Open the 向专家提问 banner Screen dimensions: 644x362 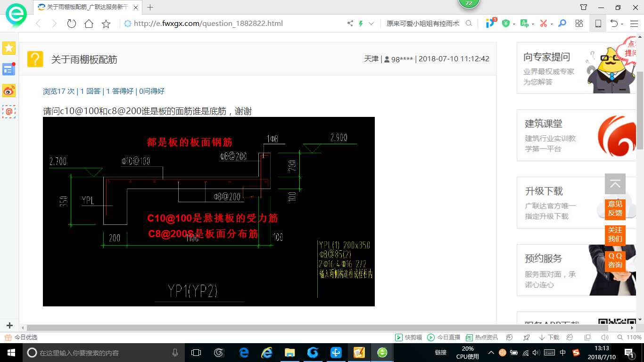tap(577, 68)
